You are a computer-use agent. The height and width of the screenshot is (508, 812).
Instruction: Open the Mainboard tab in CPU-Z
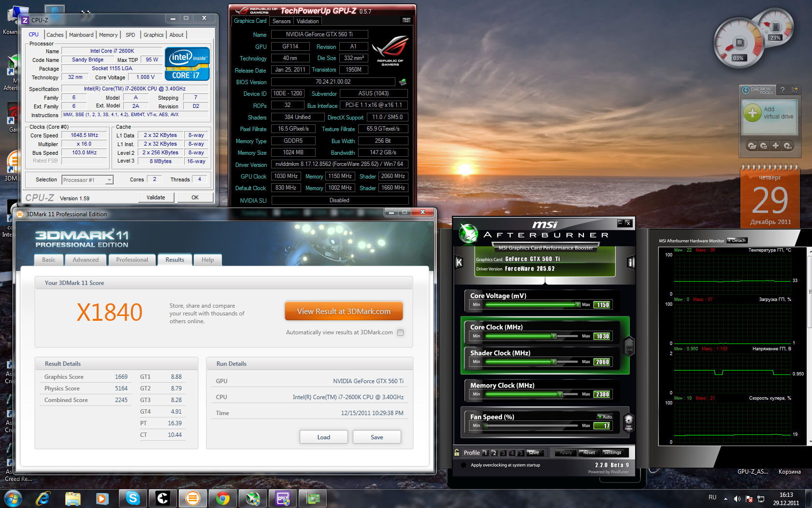81,35
